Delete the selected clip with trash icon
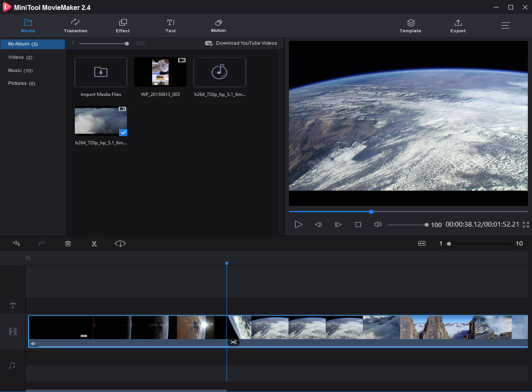The image size is (532, 392). 68,244
